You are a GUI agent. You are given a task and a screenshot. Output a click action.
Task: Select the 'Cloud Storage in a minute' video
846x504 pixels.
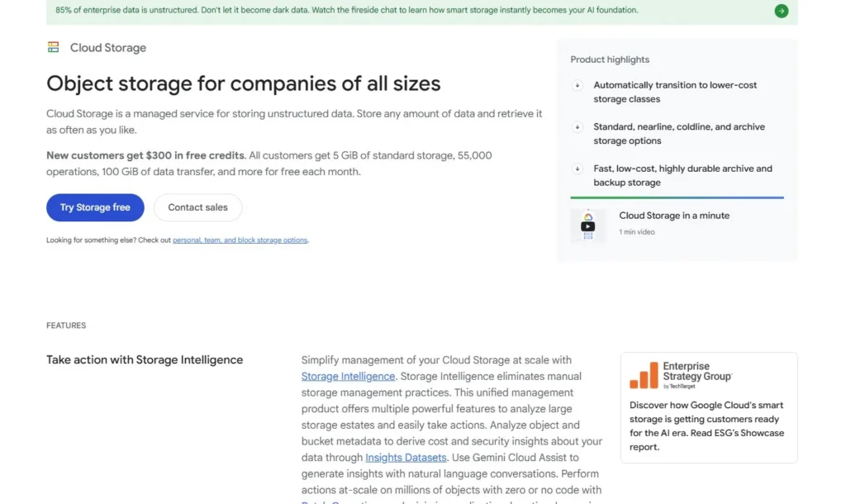pyautogui.click(x=676, y=215)
